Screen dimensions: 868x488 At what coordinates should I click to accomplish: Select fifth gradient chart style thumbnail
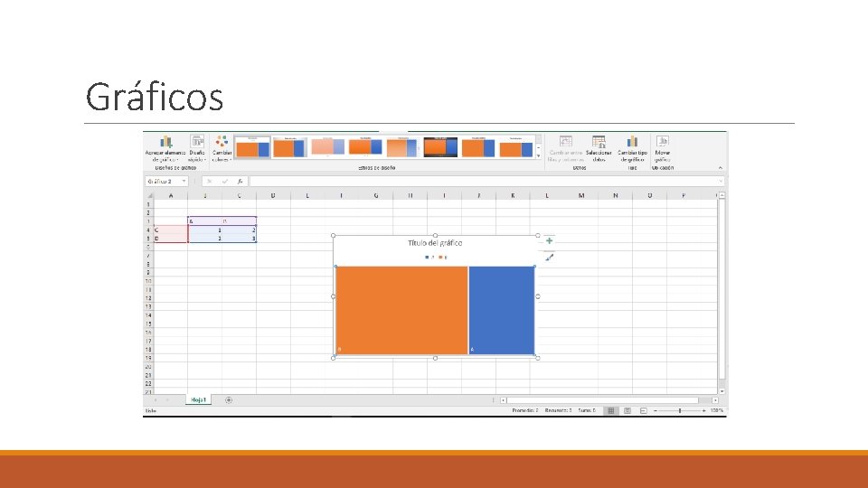pos(402,147)
